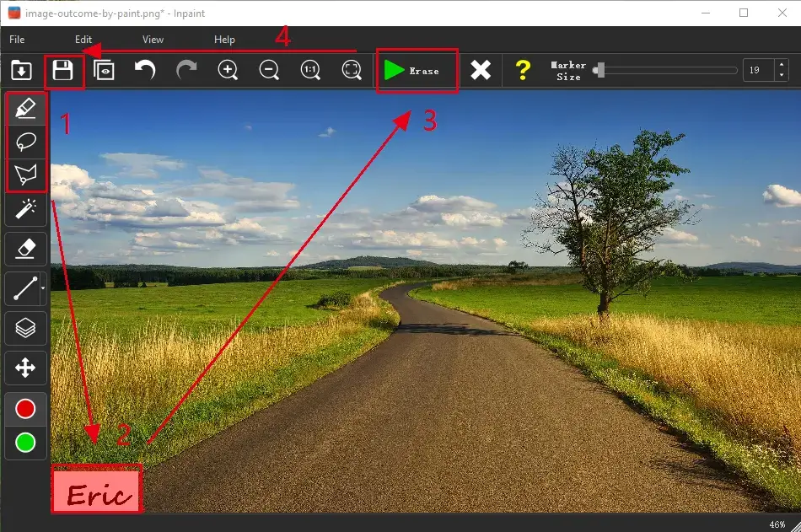801x532 pixels.
Task: Select the Lasso selection tool
Action: (x=25, y=141)
